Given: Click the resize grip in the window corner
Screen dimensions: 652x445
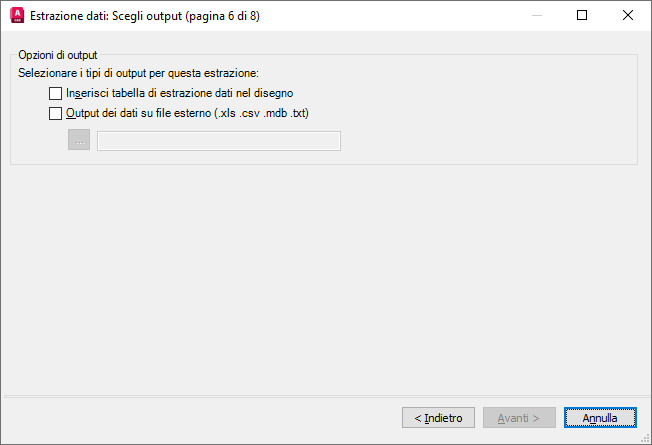Looking at the screenshot, I should (646, 439).
